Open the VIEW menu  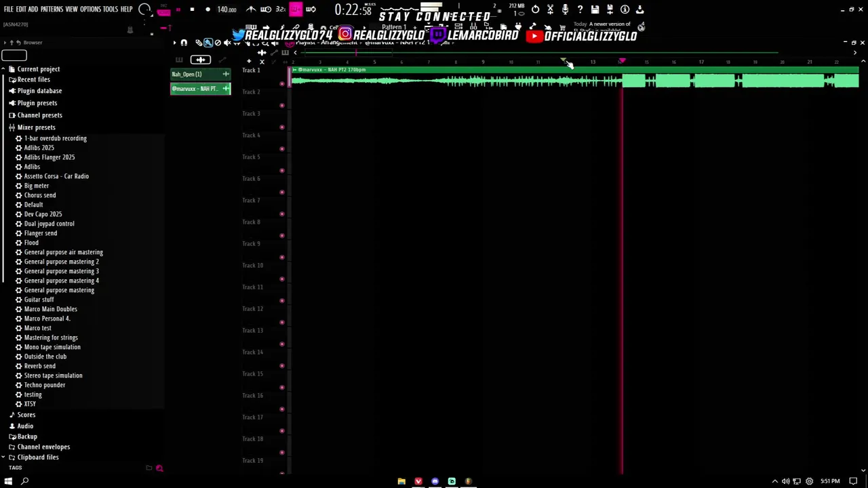coord(71,9)
